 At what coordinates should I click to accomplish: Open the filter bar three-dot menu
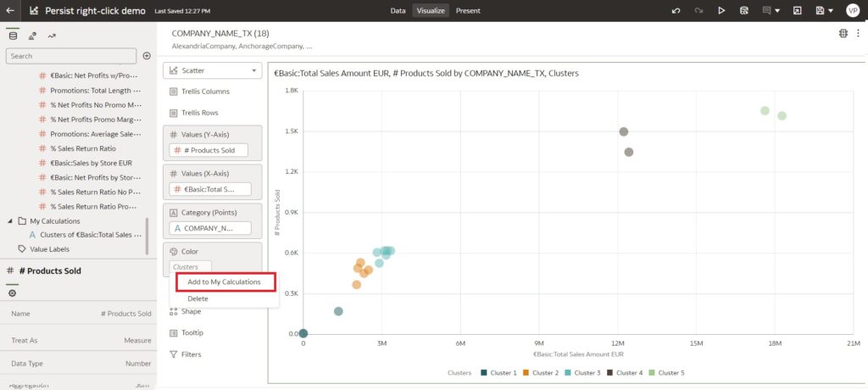(858, 33)
